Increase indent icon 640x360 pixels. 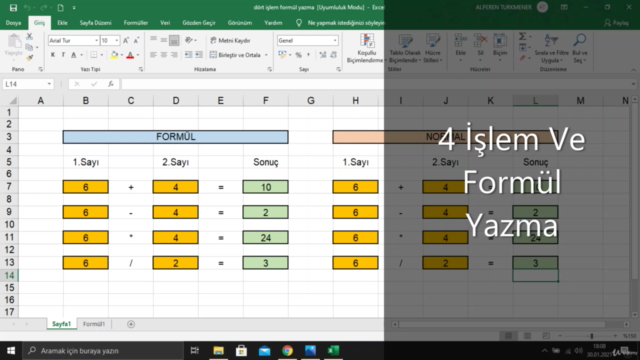(x=199, y=55)
